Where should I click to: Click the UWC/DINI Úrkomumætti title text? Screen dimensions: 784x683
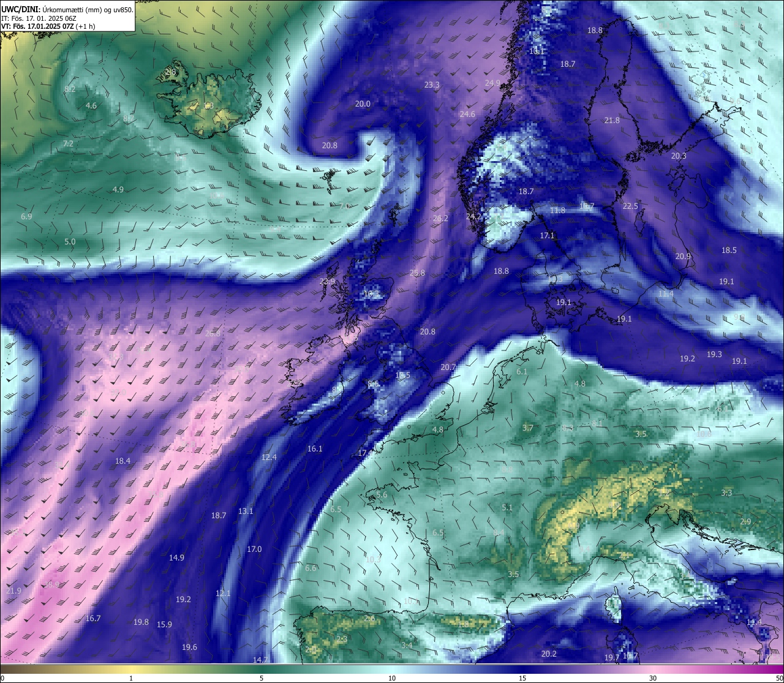point(67,9)
